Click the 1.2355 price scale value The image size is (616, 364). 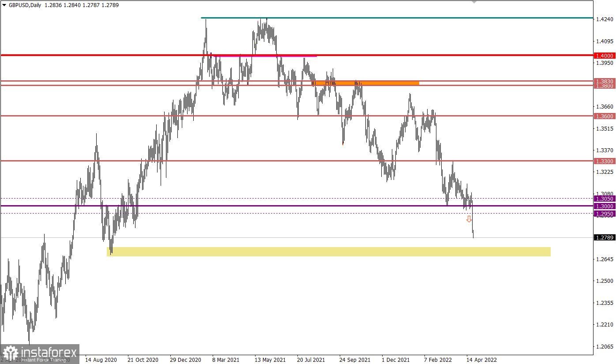(x=605, y=303)
